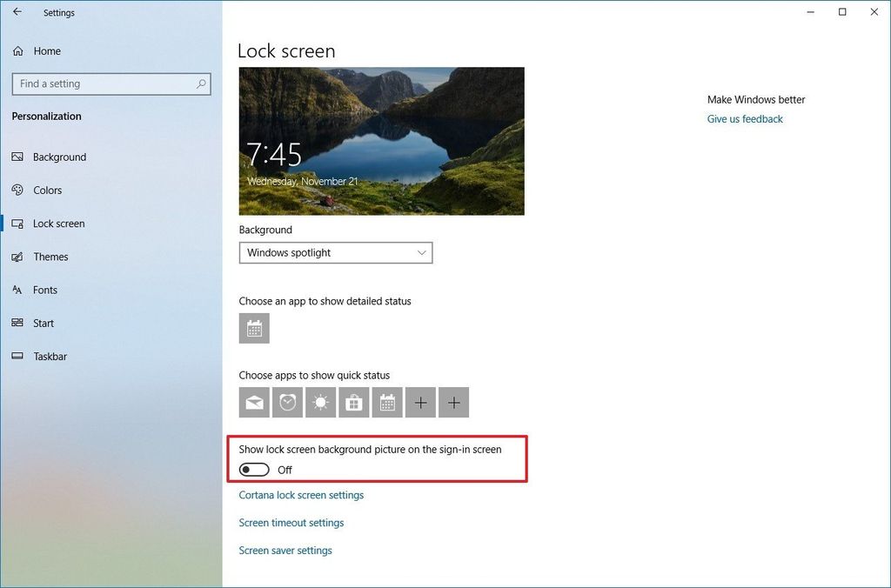This screenshot has width=891, height=588.
Task: Click the lock screen preview image
Action: tap(381, 140)
